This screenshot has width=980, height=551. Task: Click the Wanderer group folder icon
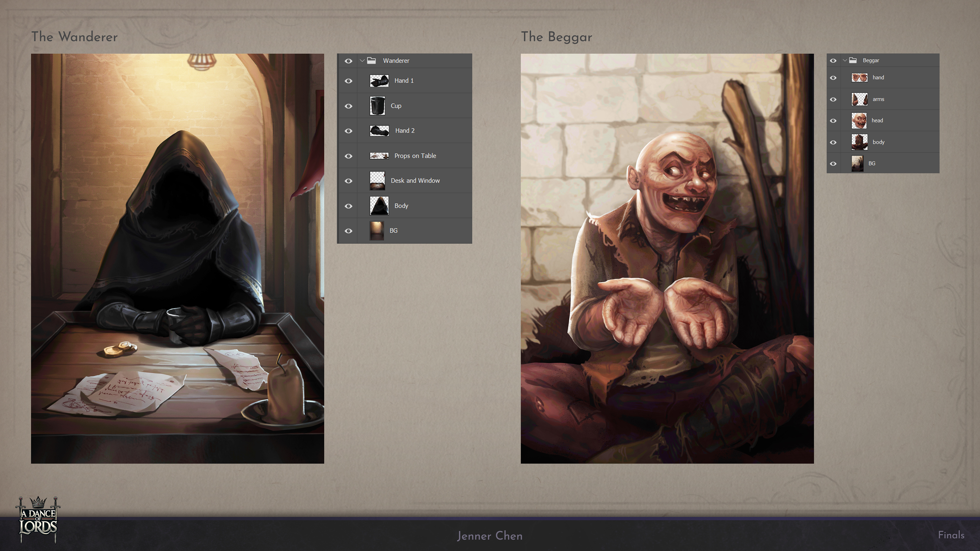pyautogui.click(x=372, y=60)
